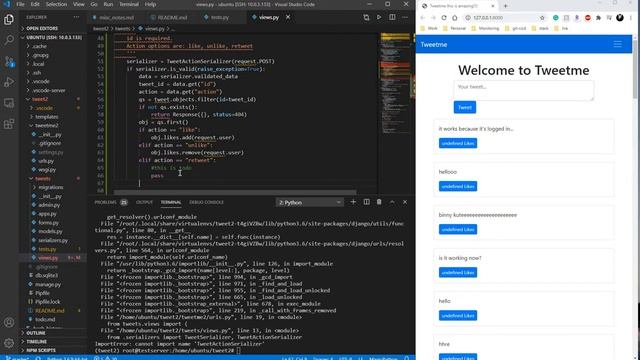
Task: Open the Chrome profile avatar
Action: [x=620, y=18]
